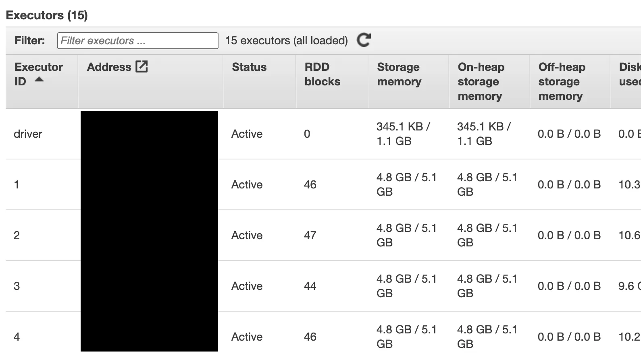Screen dimensions: 641x364
Task: Click the Address external link icon
Action: 142,66
